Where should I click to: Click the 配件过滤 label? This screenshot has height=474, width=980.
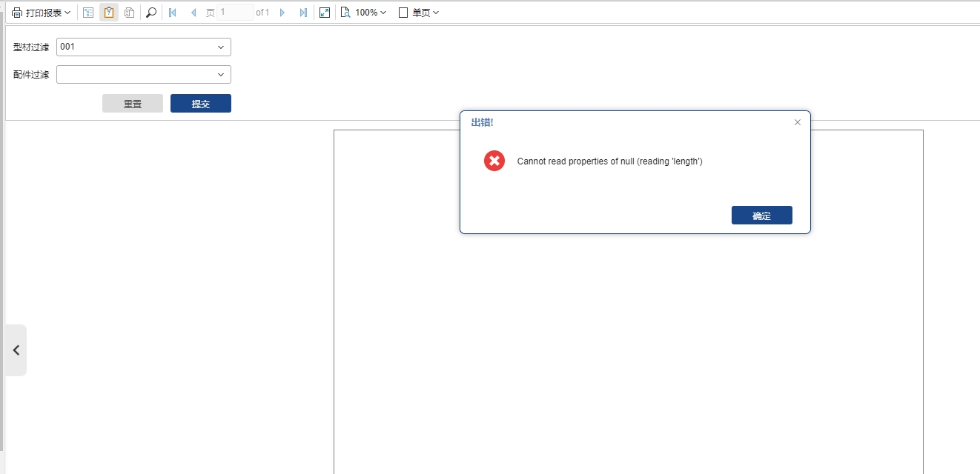[31, 75]
